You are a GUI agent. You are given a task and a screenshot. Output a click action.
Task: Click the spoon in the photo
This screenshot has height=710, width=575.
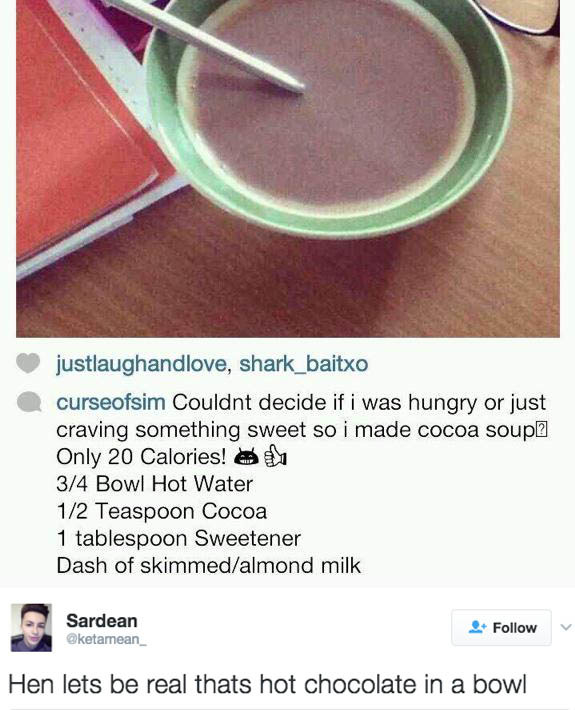coord(206,45)
